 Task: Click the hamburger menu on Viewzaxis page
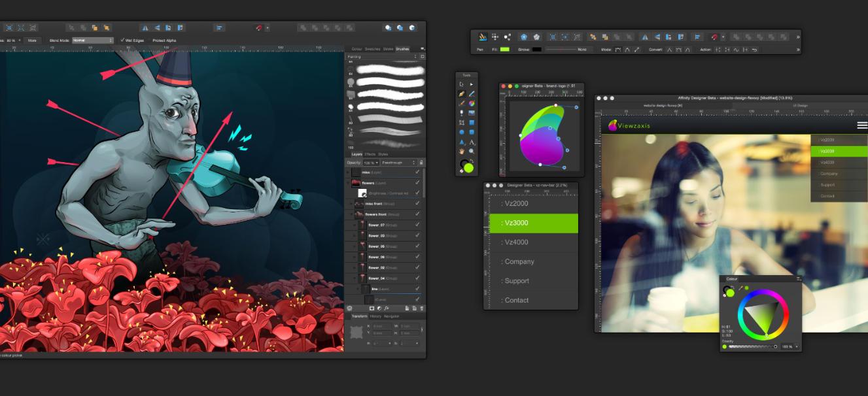(x=862, y=125)
